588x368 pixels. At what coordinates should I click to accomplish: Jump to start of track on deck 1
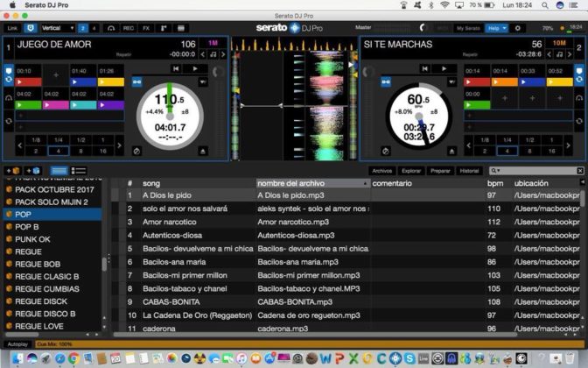[x=176, y=68]
